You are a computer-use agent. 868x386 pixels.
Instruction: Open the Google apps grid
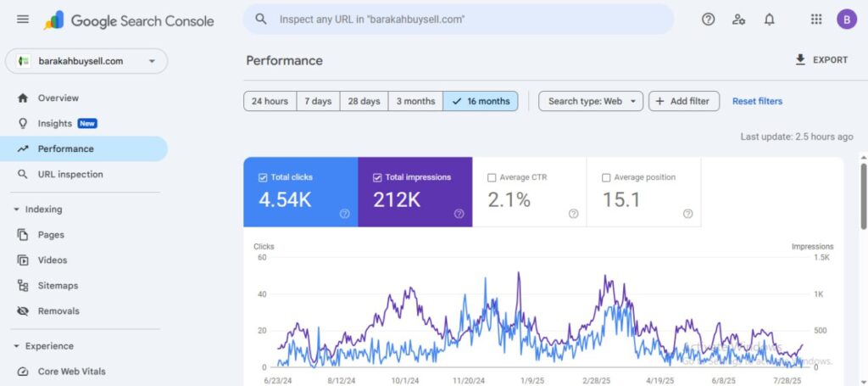(x=816, y=20)
